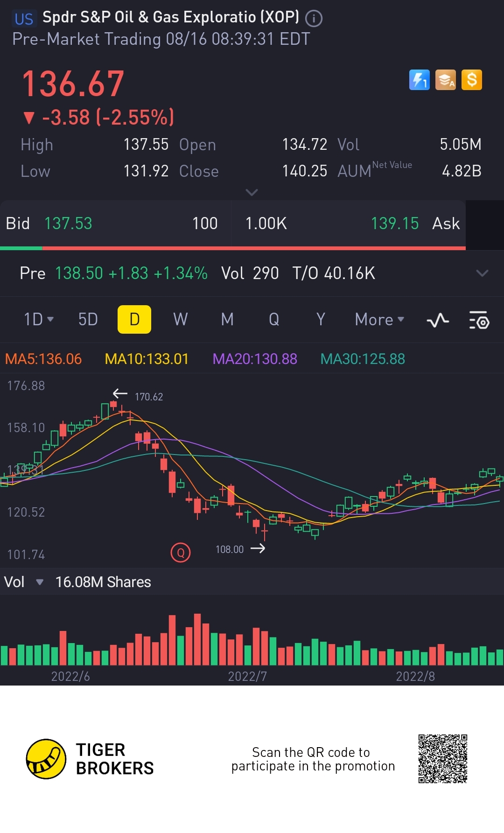This screenshot has width=504, height=833.
Task: Tap the MA10:133.01 label
Action: pyautogui.click(x=147, y=359)
